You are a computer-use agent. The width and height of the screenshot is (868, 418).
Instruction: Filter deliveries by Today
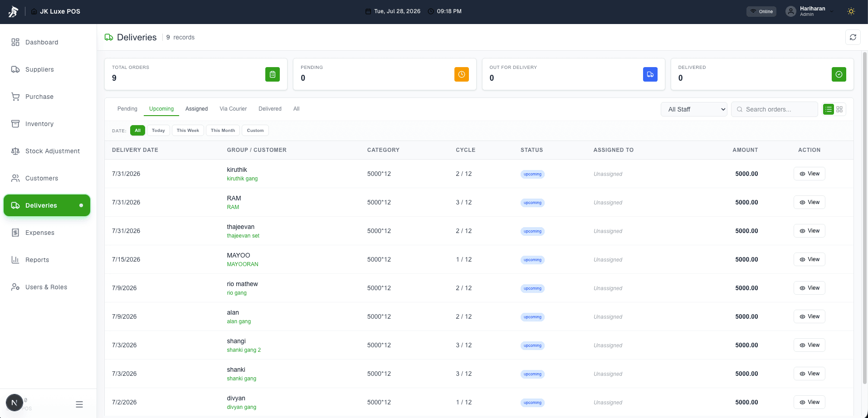tap(158, 131)
